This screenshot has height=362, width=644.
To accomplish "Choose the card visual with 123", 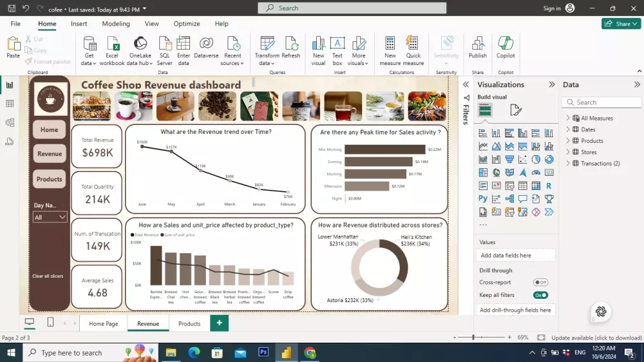I will pos(549,173).
